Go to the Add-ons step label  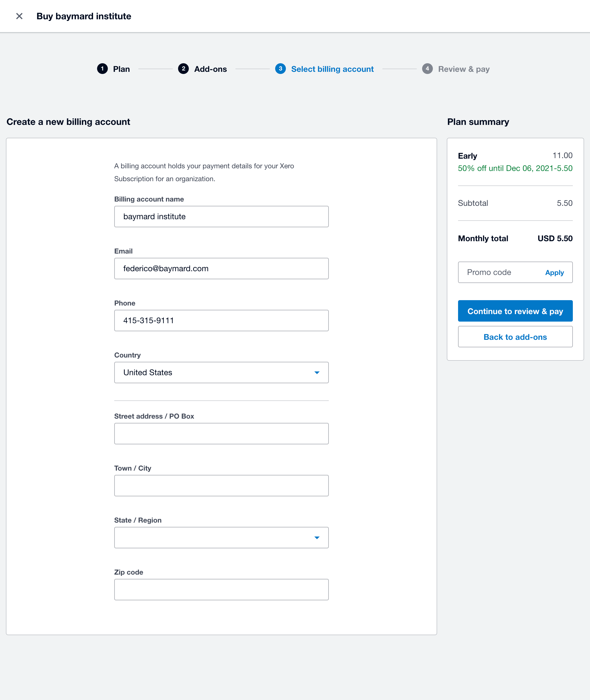pos(210,69)
